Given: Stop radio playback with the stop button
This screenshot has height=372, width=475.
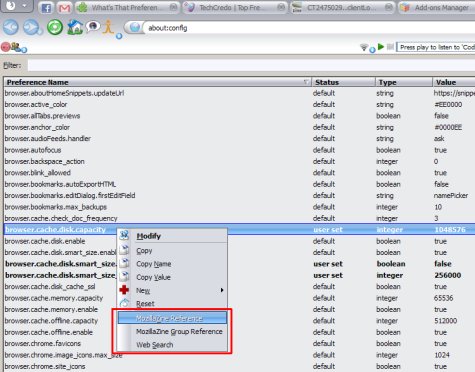Looking at the screenshot, I should 390,47.
